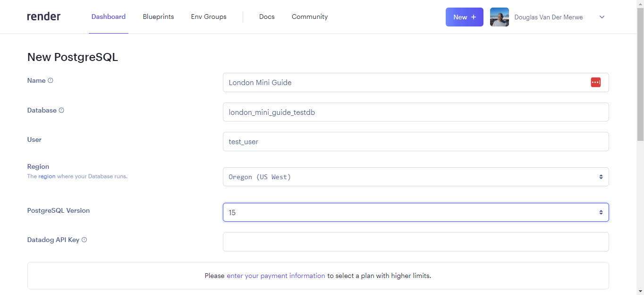Screen dimensions: 644x295
Task: Expand the account menu chevron
Action: click(x=602, y=17)
